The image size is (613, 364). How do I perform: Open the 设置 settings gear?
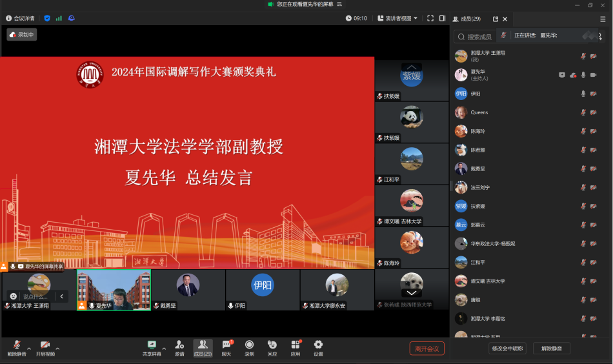click(318, 345)
